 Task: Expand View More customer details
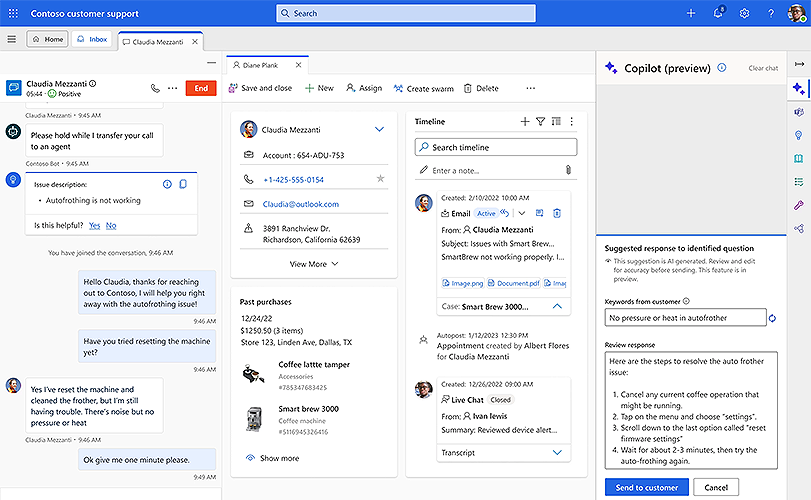click(314, 264)
